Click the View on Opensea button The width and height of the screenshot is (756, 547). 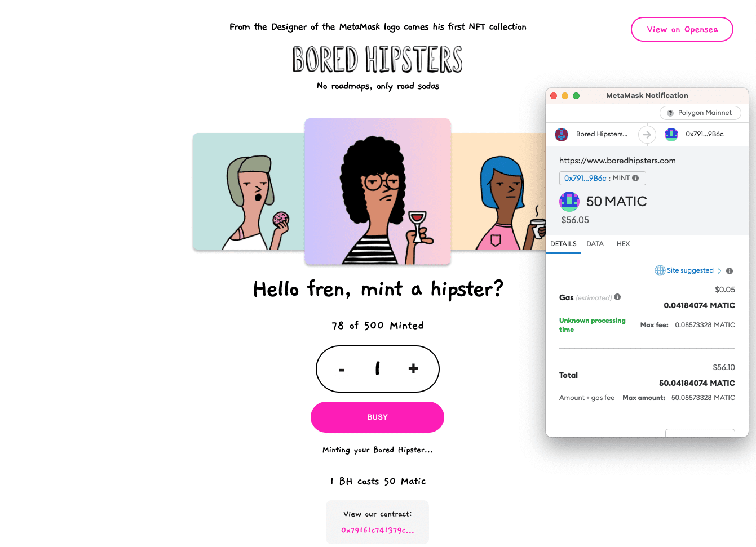pos(682,29)
